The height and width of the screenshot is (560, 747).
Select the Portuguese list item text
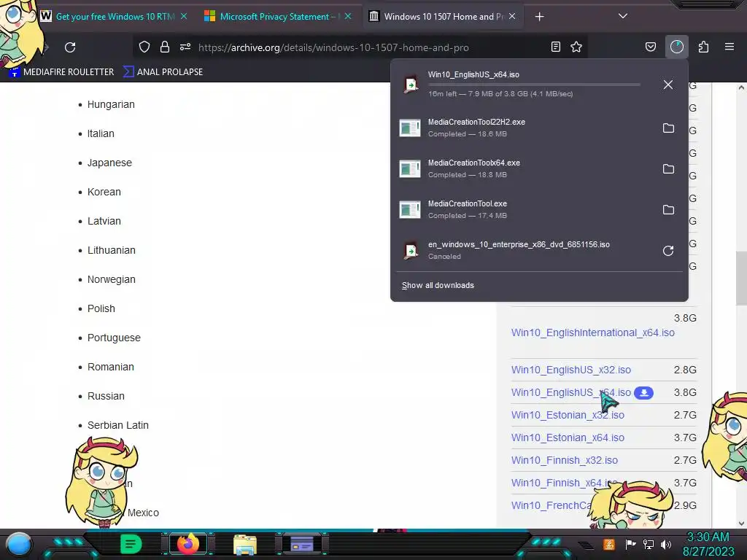point(114,338)
